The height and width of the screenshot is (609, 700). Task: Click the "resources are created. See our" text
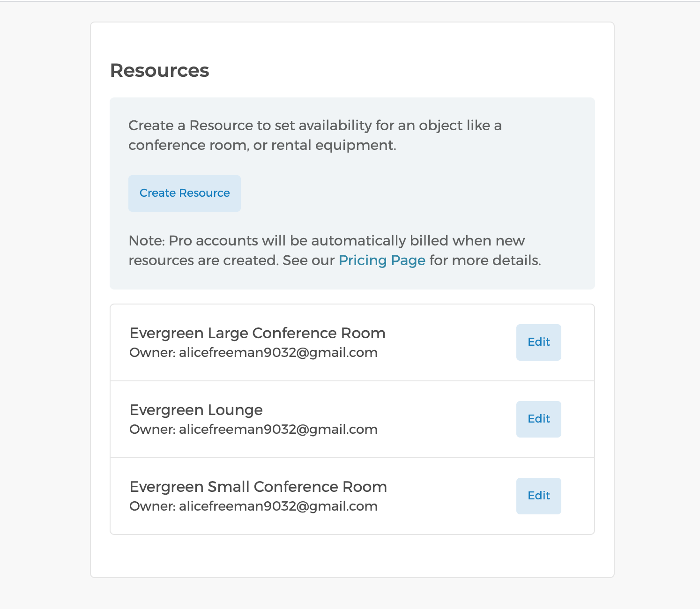tap(231, 260)
